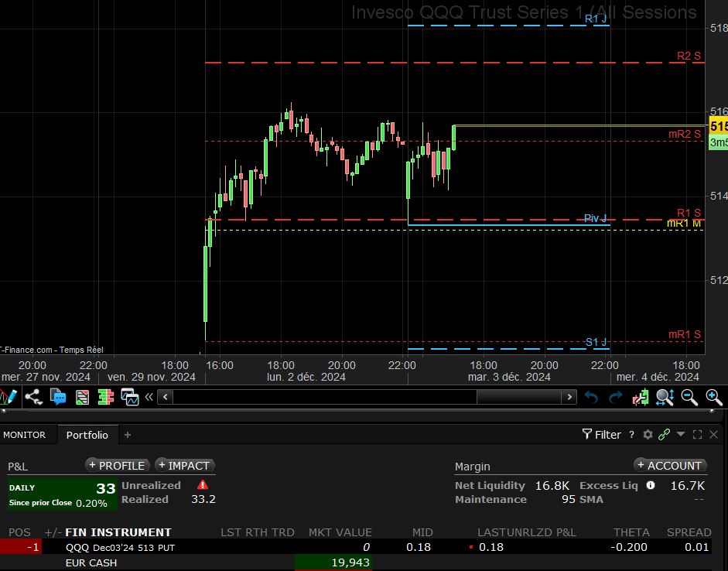Switch to the MONITOR tab
728x571 pixels.
[25, 435]
